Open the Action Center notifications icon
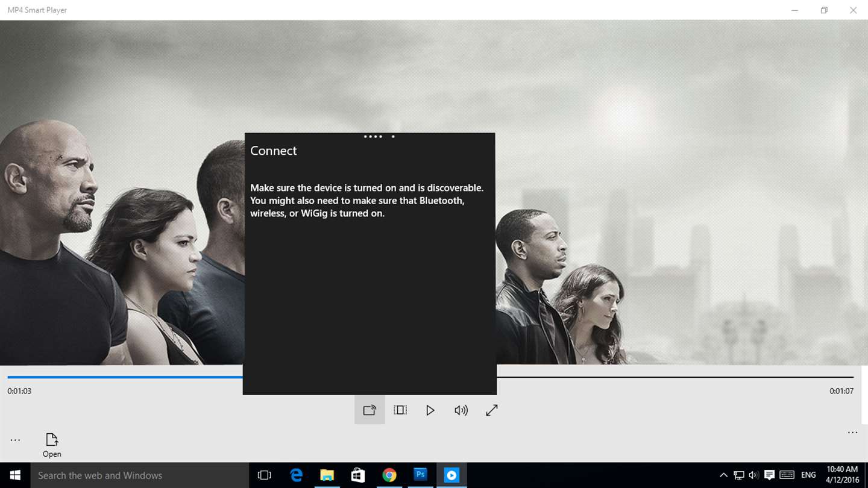 tap(770, 475)
